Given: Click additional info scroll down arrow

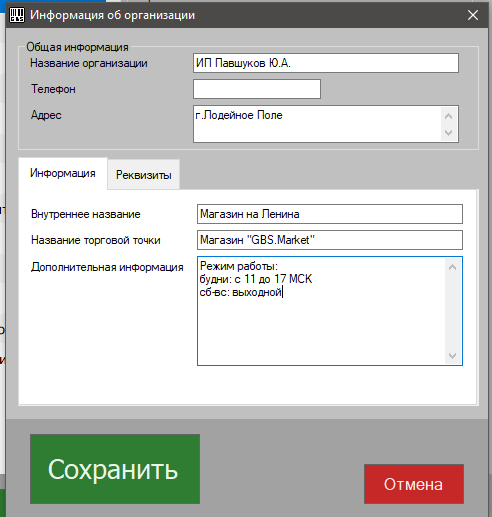Looking at the screenshot, I should 452,355.
